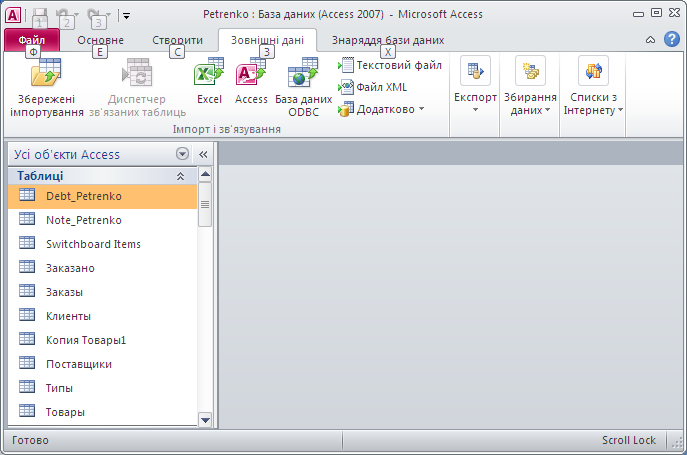Screen dimensions: 687x455
Task: Expand the Додатково import dropdown
Action: [382, 109]
